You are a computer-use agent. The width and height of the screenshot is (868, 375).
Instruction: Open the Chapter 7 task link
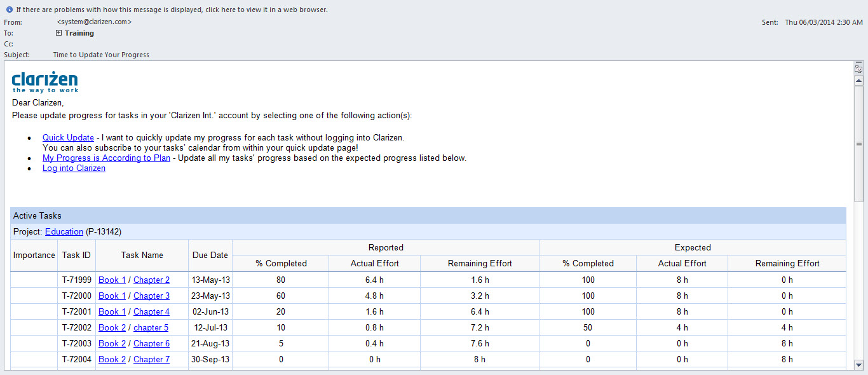click(x=151, y=359)
